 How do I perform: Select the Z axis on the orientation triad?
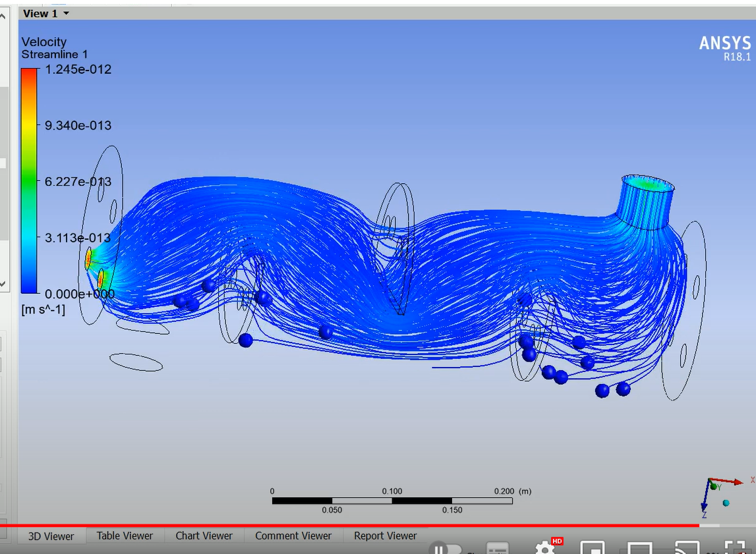(x=704, y=515)
